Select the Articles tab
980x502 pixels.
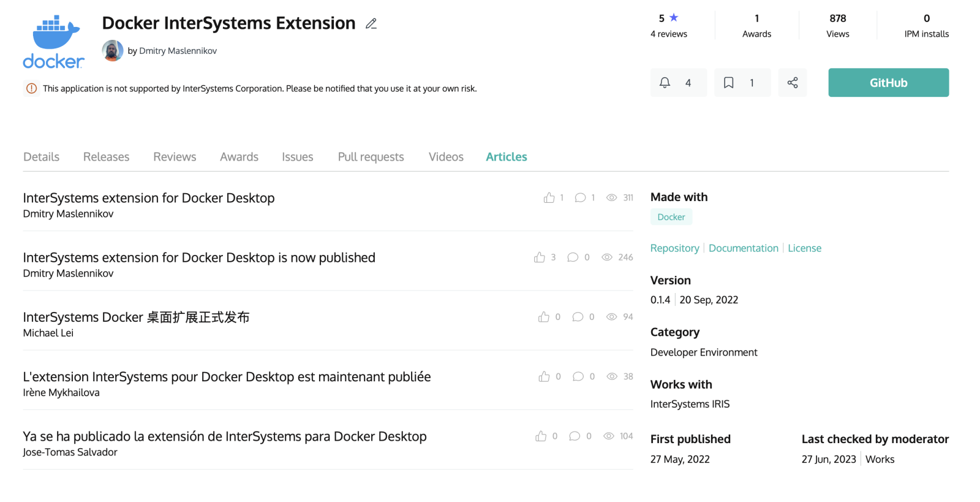point(507,157)
